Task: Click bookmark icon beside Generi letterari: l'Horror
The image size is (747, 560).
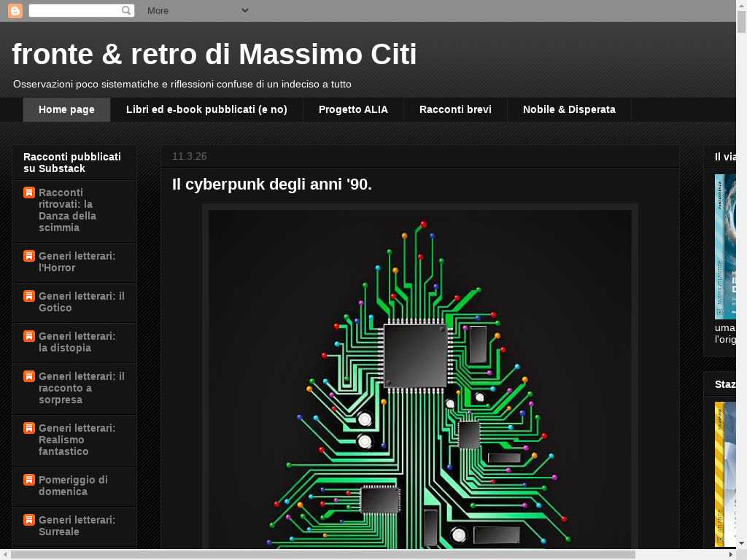Action: pyautogui.click(x=29, y=256)
